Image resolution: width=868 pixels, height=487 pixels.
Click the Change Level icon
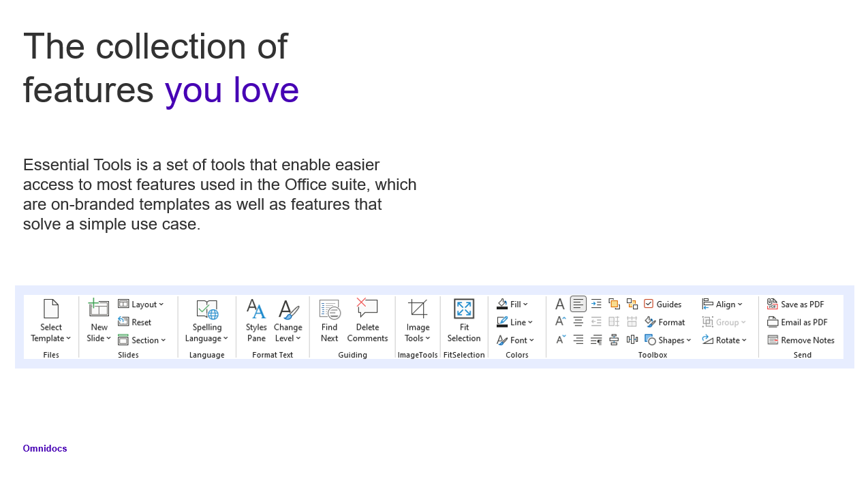pos(288,310)
